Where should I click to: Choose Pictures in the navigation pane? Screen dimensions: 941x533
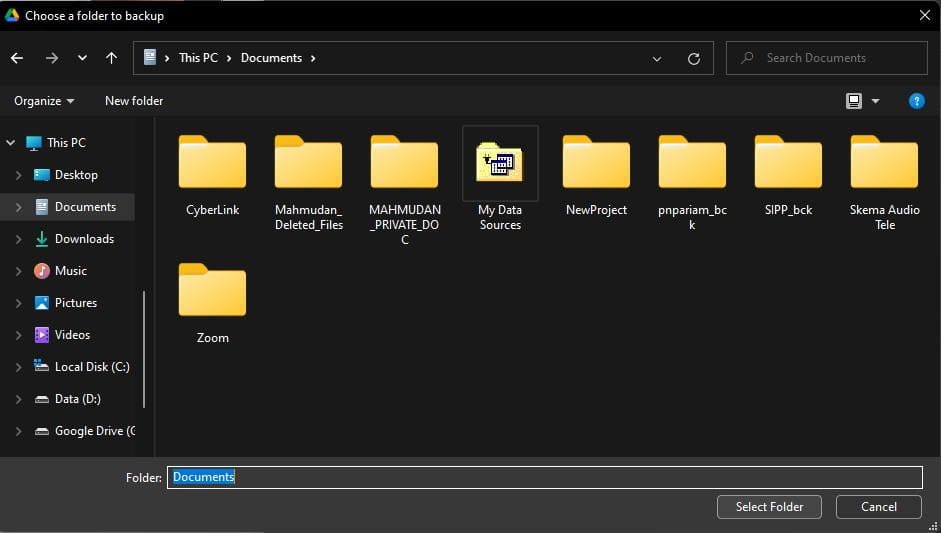point(75,303)
